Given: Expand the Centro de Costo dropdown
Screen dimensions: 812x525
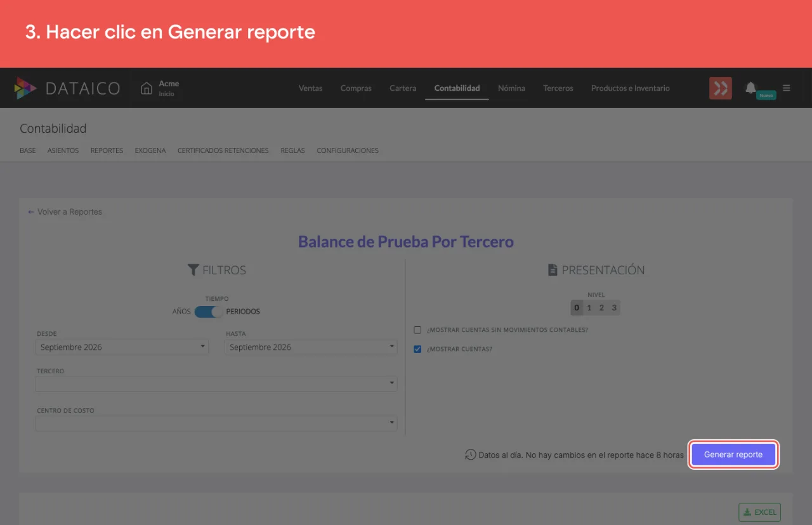Looking at the screenshot, I should (216, 423).
